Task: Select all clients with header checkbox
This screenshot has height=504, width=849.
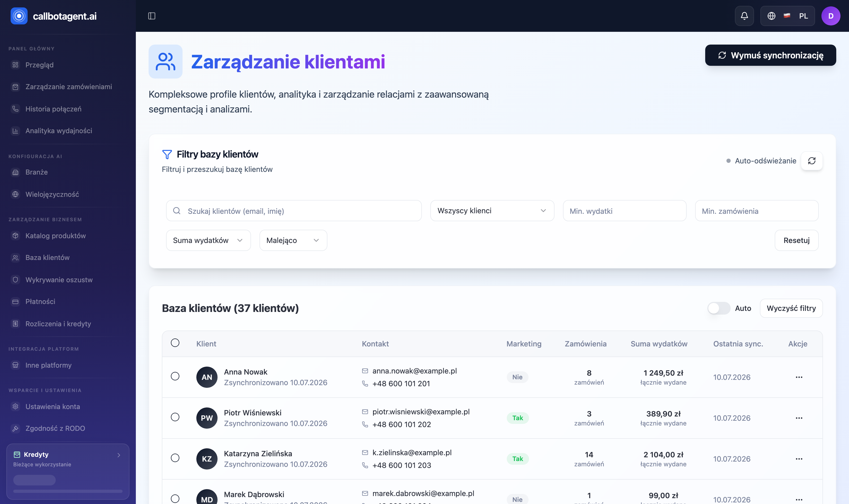Action: click(x=175, y=343)
